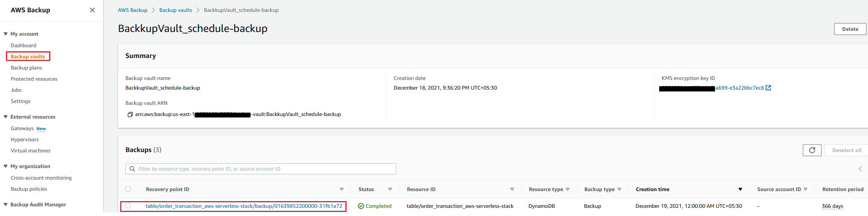
Task: Click the New badge beside Gateways
Action: (x=41, y=129)
